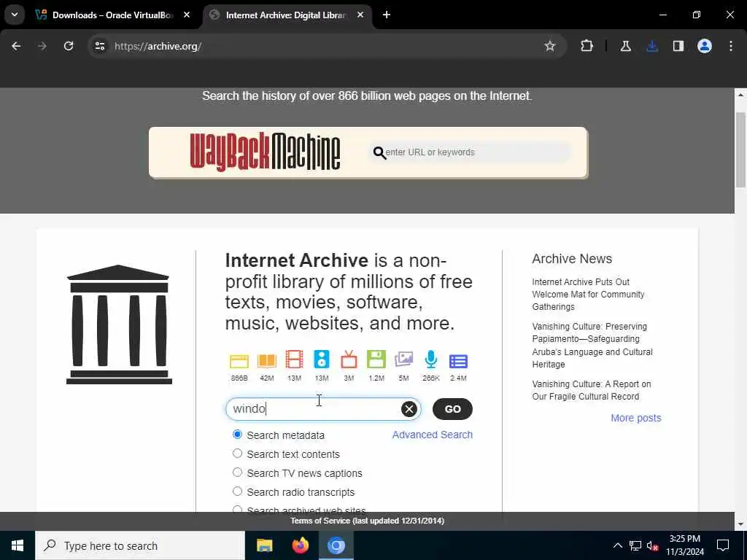Click the scrollbar down arrow

pyautogui.click(x=740, y=524)
